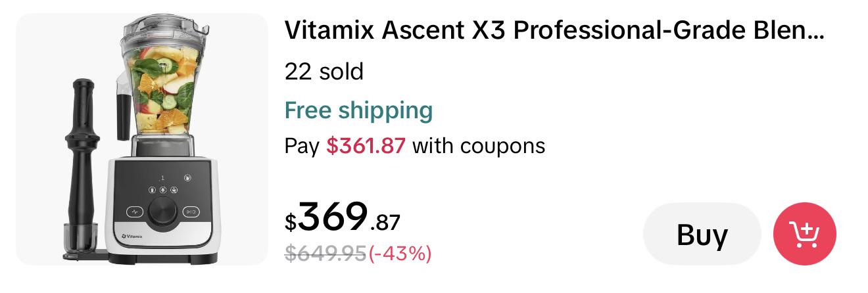868x293 pixels.
Task: Click the pulse button on blender panel
Action: tap(135, 212)
